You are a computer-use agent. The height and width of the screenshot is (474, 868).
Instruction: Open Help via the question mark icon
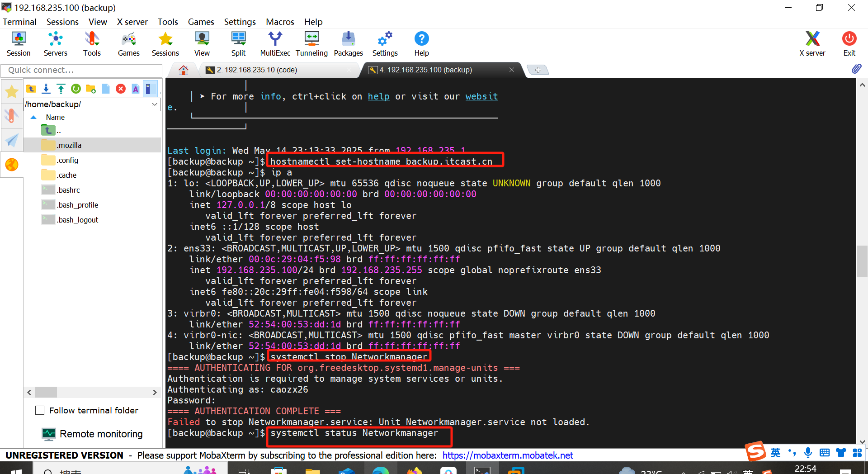point(421,44)
